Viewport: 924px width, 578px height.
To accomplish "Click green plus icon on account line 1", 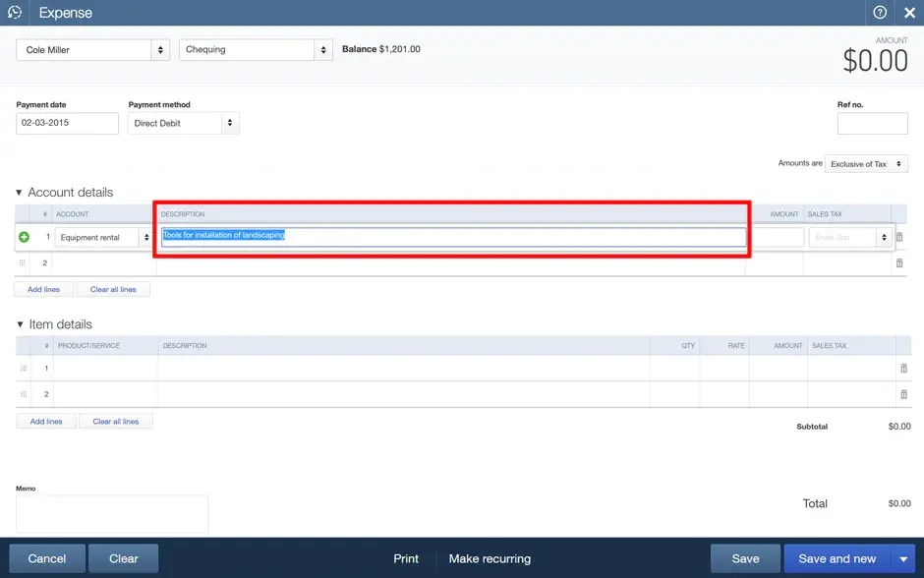I will coord(25,237).
